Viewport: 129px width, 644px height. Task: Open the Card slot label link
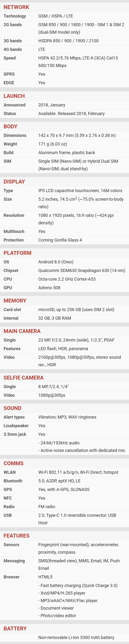pyautogui.click(x=12, y=310)
